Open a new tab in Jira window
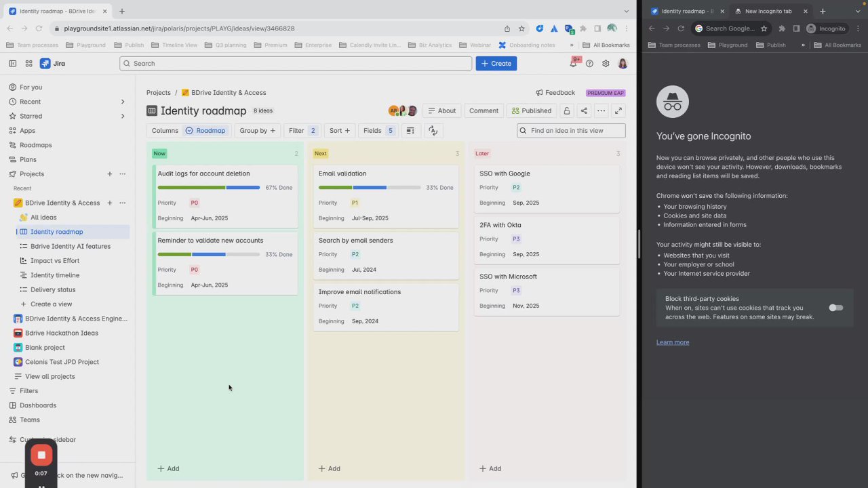This screenshot has height=488, width=868. coord(122,11)
